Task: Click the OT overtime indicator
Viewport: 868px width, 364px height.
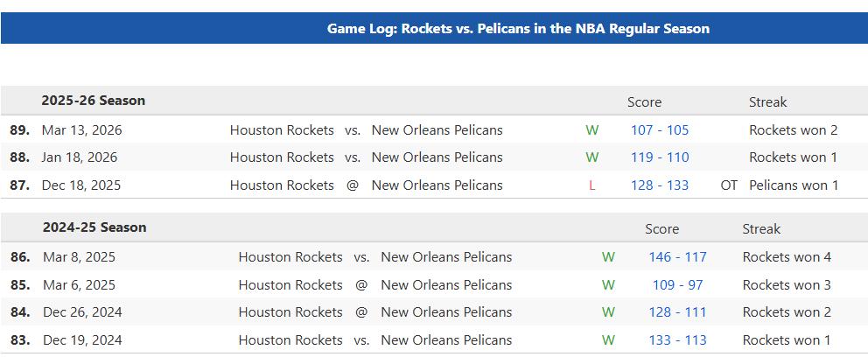Action: point(729,185)
